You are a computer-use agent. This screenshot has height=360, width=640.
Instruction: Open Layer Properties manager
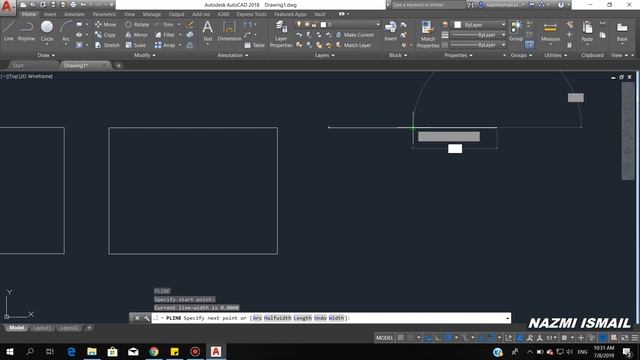(x=281, y=34)
